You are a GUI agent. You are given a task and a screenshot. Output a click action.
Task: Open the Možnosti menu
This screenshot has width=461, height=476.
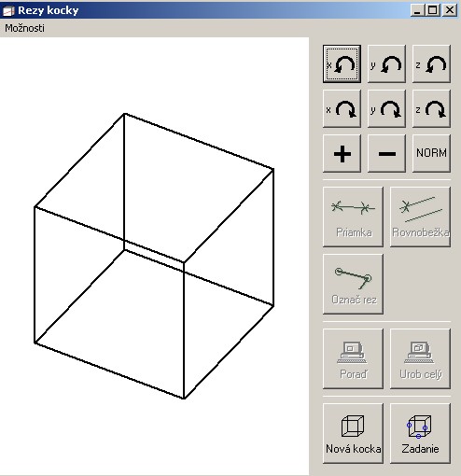click(x=24, y=28)
